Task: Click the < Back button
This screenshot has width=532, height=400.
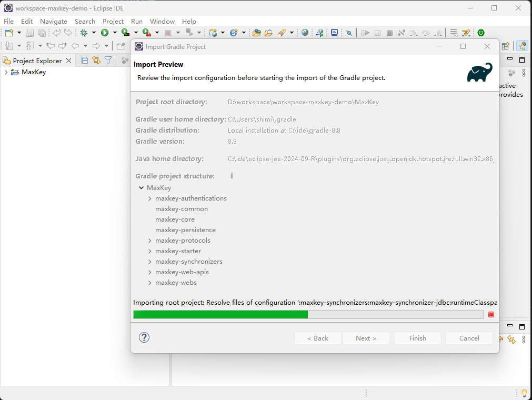Action: [x=318, y=338]
